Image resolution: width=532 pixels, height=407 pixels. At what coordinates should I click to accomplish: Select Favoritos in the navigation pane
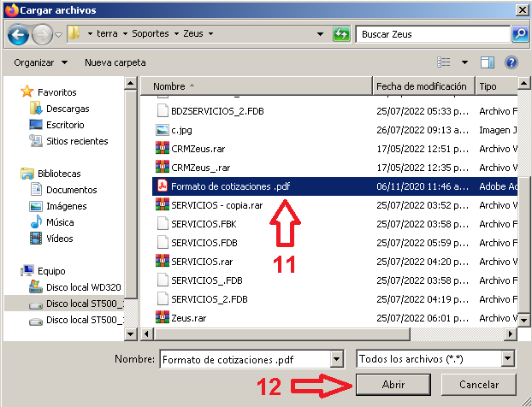[x=57, y=92]
